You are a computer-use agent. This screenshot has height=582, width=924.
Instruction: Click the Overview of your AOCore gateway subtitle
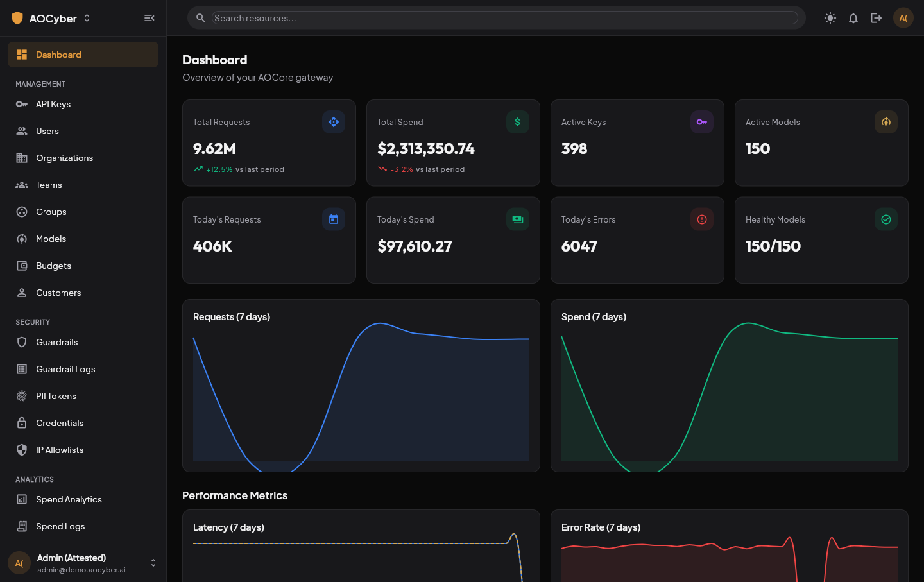(258, 78)
